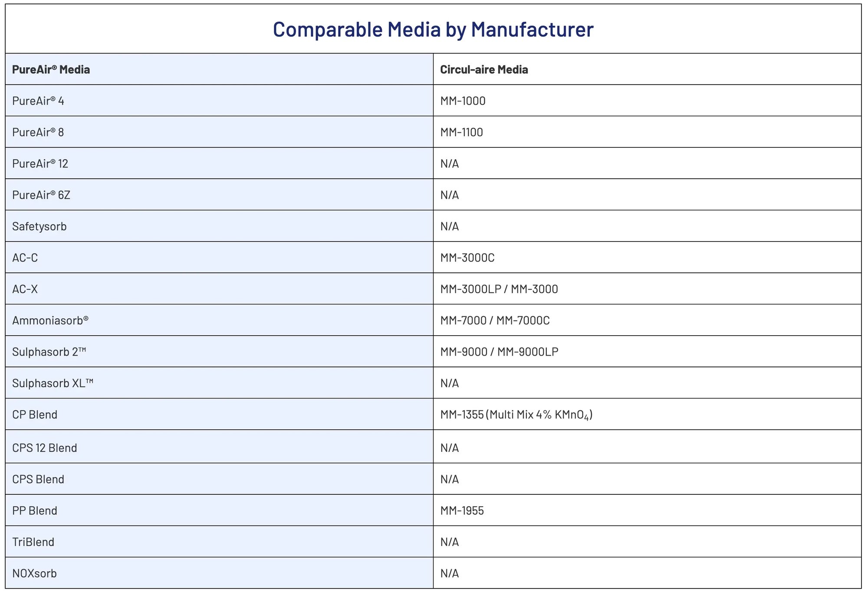
Task: Click the "MM-1100" cell
Action: tap(461, 132)
